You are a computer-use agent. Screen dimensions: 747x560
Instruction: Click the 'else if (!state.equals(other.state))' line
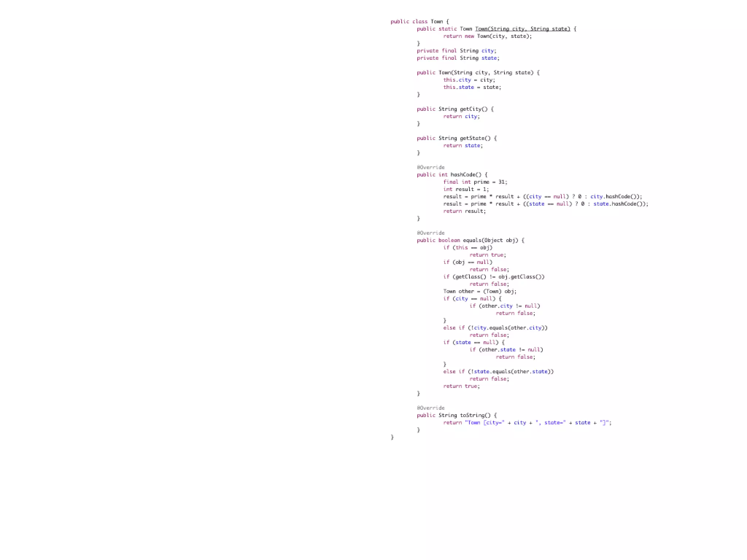(x=499, y=372)
